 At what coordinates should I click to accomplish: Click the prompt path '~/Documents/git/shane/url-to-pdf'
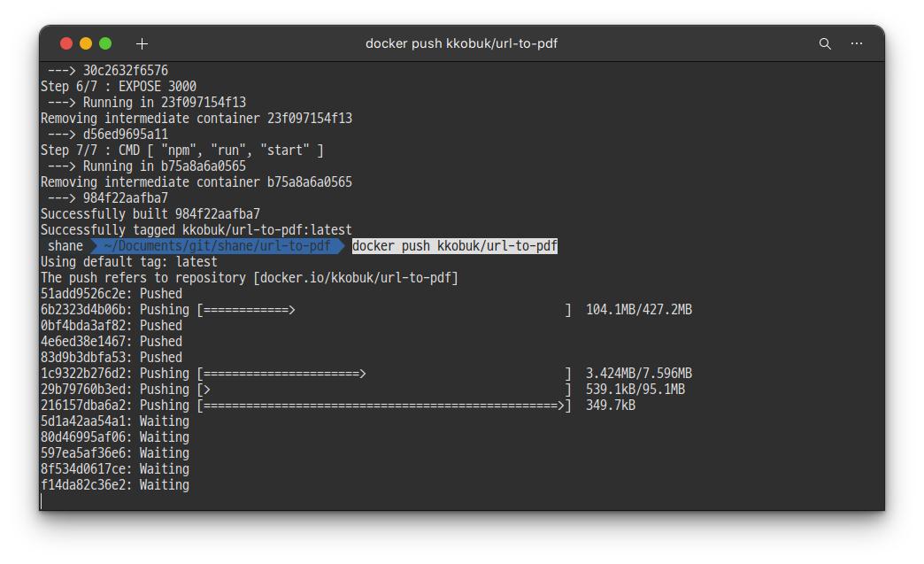217,246
